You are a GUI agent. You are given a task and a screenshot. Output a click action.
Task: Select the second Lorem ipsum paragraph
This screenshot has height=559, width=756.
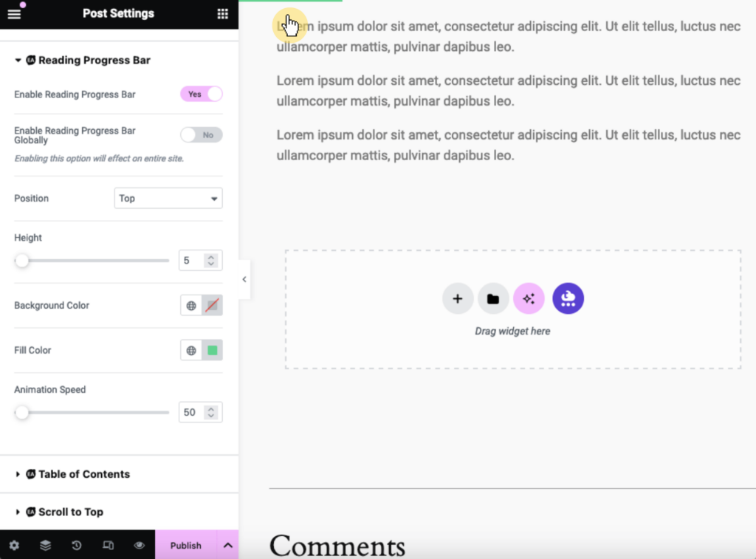[x=508, y=91]
